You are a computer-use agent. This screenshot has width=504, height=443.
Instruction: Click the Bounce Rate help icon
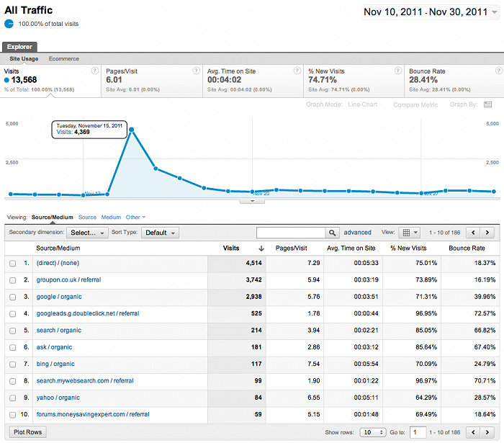click(x=499, y=71)
